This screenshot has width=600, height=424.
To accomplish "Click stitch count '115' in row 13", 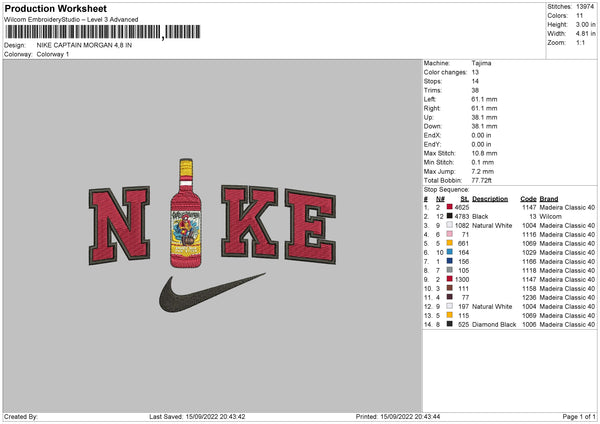I will [x=463, y=315].
